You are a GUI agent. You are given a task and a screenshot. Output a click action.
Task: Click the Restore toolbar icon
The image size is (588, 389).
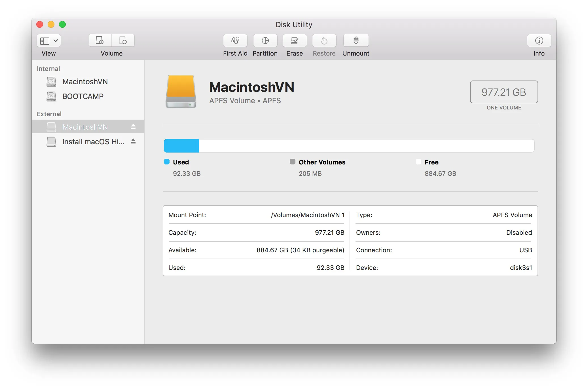point(324,41)
